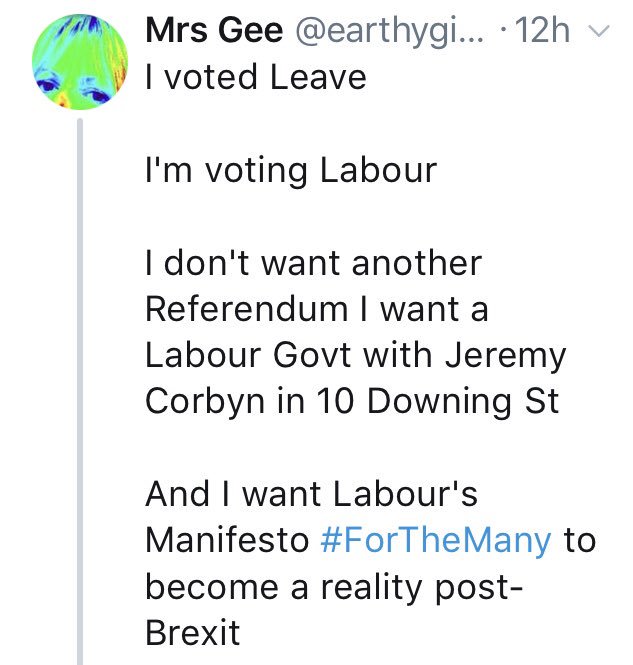The width and height of the screenshot is (633, 665).
Task: Click the line "I voted Leave"
Action: coord(255,77)
